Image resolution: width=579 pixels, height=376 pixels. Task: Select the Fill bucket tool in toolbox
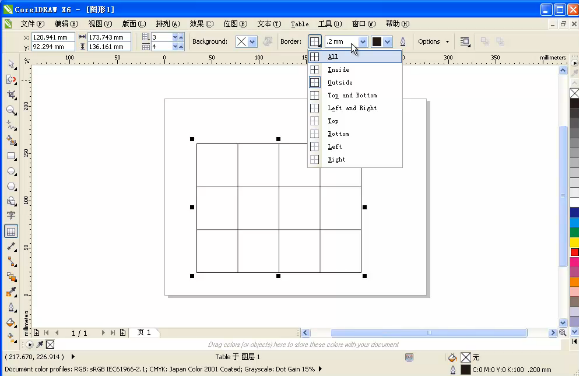click(11, 322)
